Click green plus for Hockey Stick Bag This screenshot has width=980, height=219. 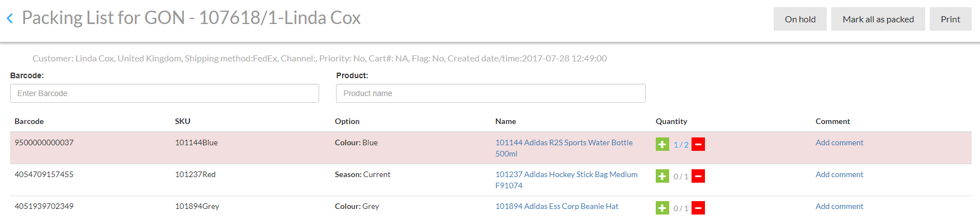(662, 176)
